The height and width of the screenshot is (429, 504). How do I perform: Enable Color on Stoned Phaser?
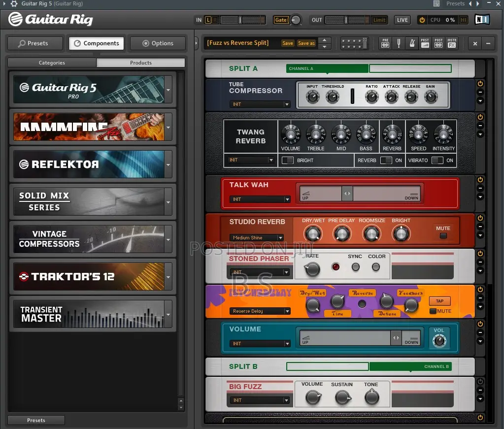(x=376, y=267)
